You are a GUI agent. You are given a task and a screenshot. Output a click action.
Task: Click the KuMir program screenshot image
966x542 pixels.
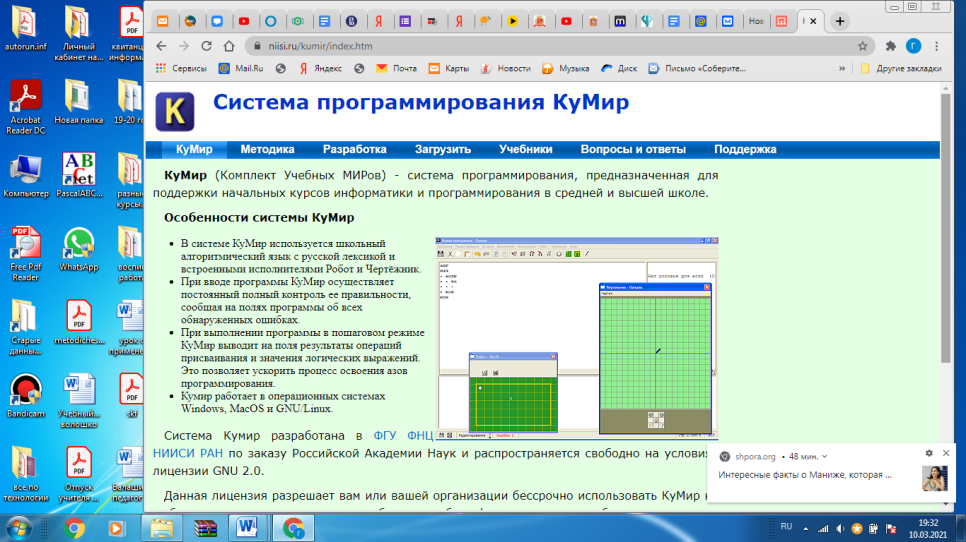coord(577,338)
